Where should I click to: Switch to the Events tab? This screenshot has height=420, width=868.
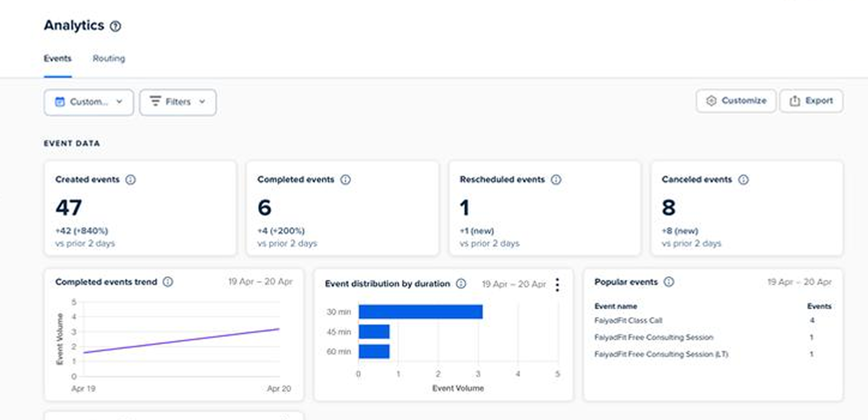point(58,58)
